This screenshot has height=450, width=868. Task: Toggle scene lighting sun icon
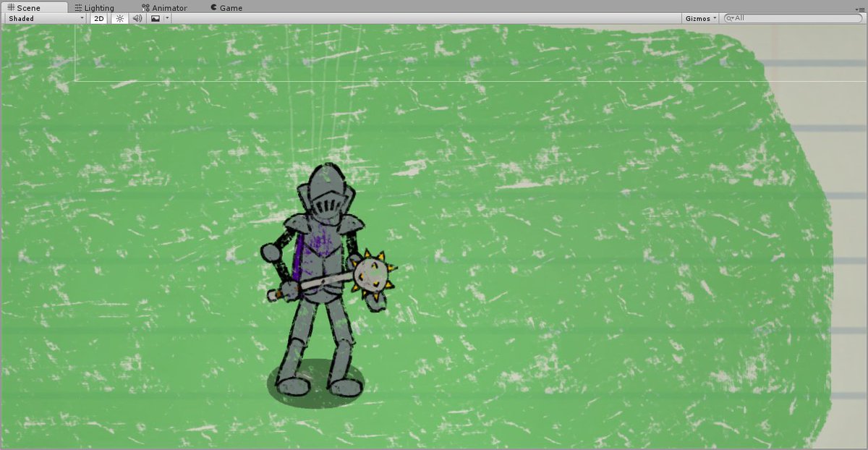(119, 18)
